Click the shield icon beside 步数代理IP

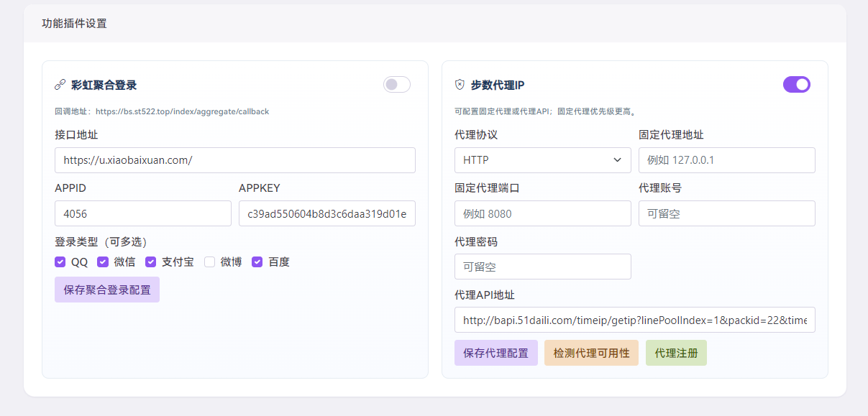coord(458,83)
